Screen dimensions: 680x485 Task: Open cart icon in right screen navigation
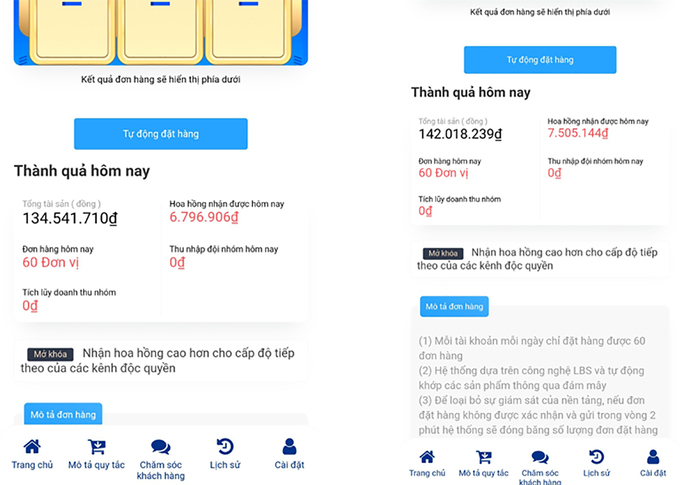pos(484,457)
